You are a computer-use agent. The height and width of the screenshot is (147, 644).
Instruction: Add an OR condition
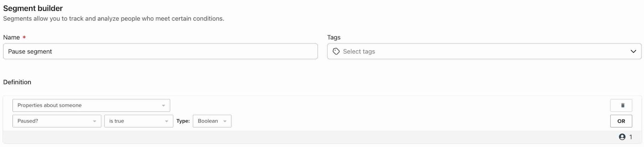tap(621, 121)
